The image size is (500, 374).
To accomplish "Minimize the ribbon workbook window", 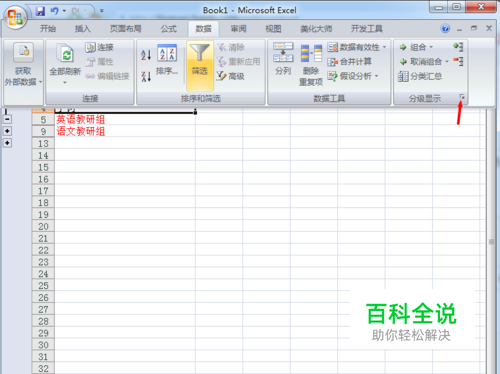I will tap(460, 29).
